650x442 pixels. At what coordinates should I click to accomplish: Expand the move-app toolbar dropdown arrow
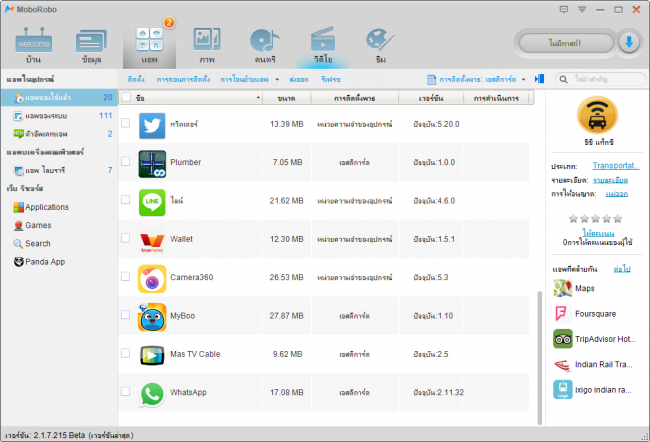click(277, 80)
